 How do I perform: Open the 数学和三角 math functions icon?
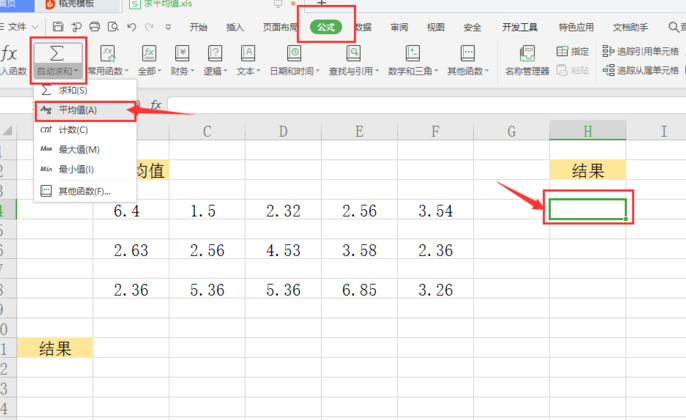click(x=413, y=54)
